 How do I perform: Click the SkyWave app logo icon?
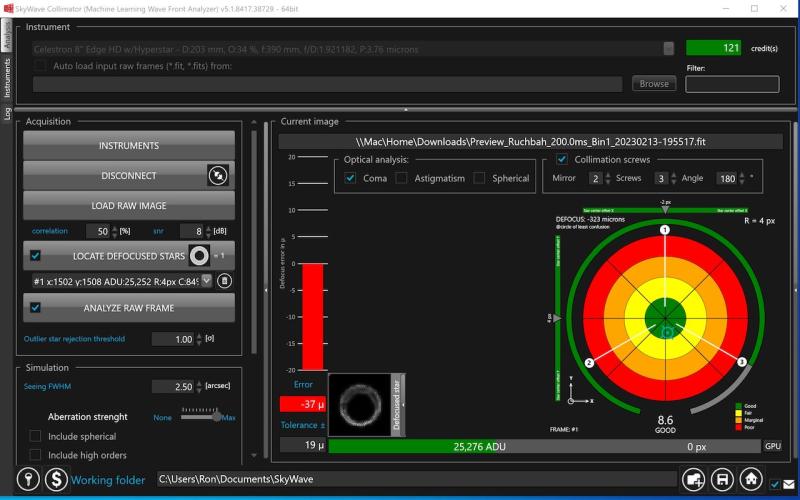pyautogui.click(x=8, y=8)
